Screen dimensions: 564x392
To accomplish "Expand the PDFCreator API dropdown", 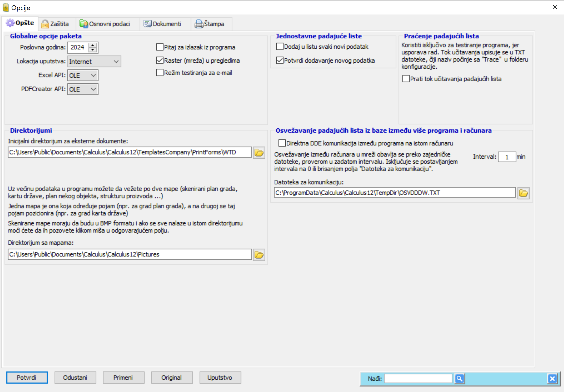I will [83, 89].
